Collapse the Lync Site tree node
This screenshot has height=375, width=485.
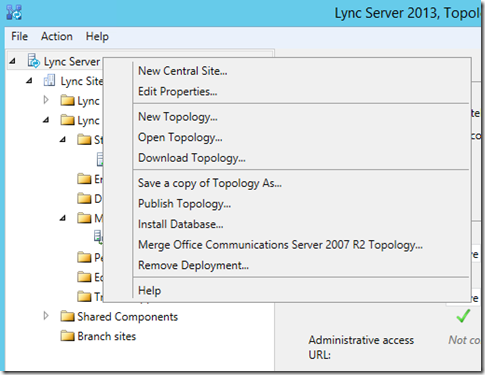pyautogui.click(x=29, y=81)
